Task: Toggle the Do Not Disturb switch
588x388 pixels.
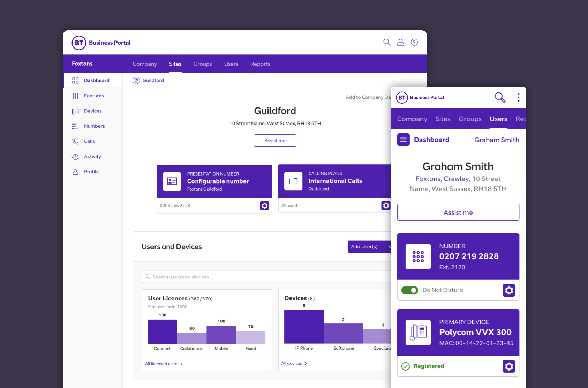Action: [x=409, y=290]
